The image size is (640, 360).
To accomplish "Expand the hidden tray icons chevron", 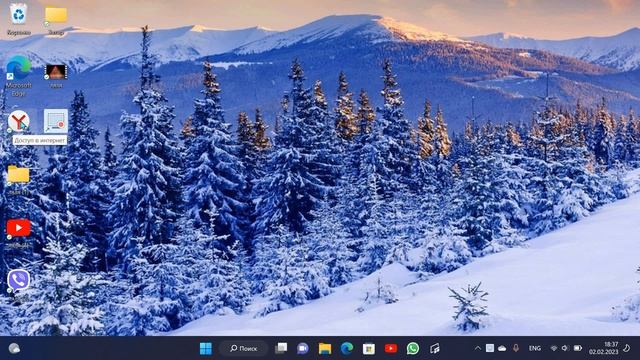I will [x=478, y=348].
